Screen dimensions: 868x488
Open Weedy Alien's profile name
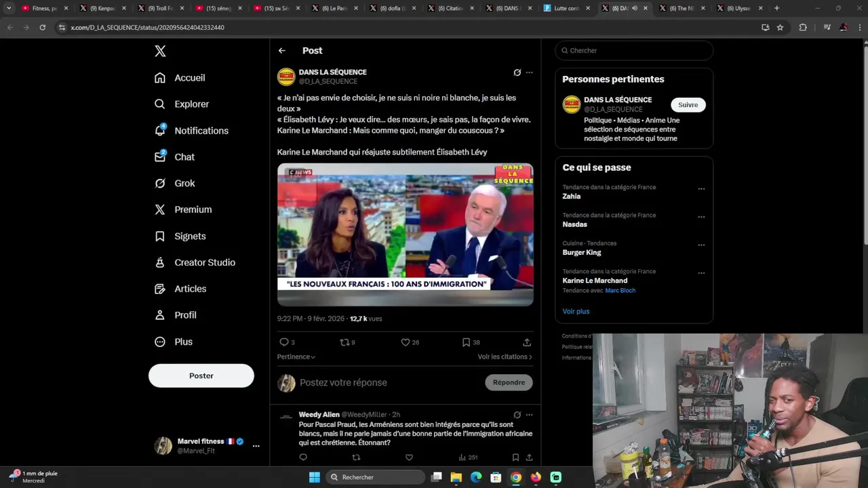[x=319, y=415]
